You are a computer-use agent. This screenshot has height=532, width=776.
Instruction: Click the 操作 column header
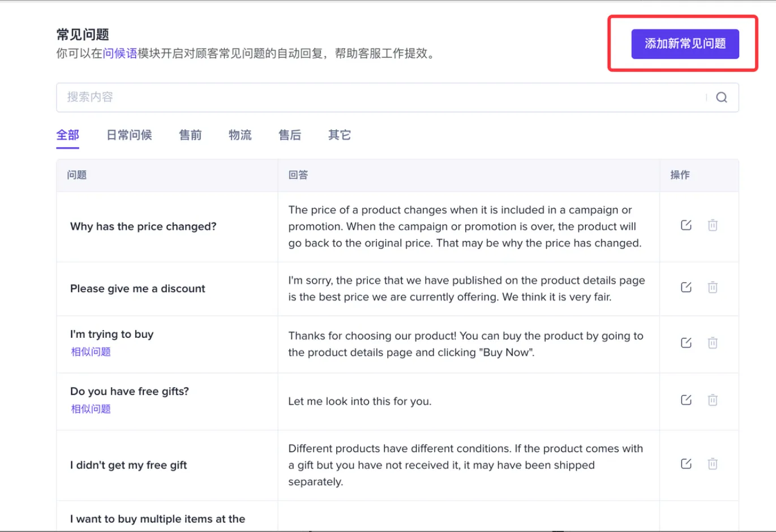(680, 175)
